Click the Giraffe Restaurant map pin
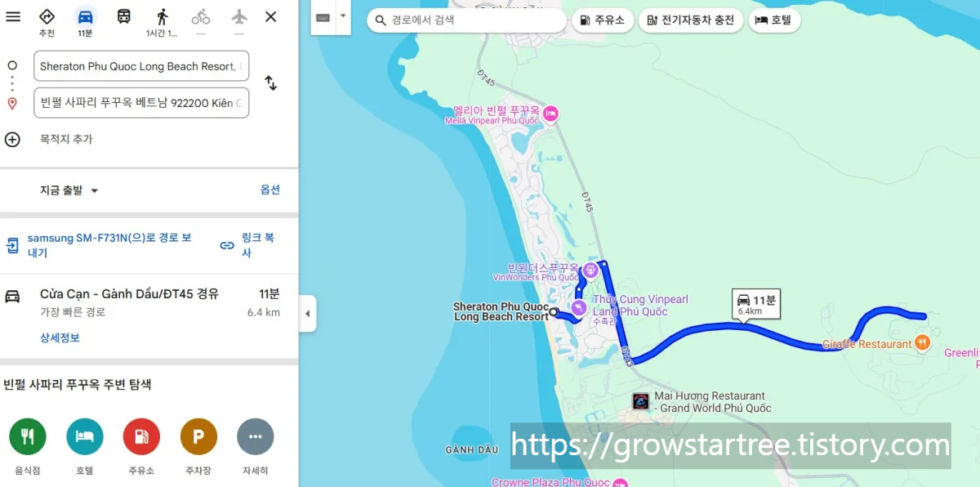Viewport: 980px width, 487px height. pos(922,342)
